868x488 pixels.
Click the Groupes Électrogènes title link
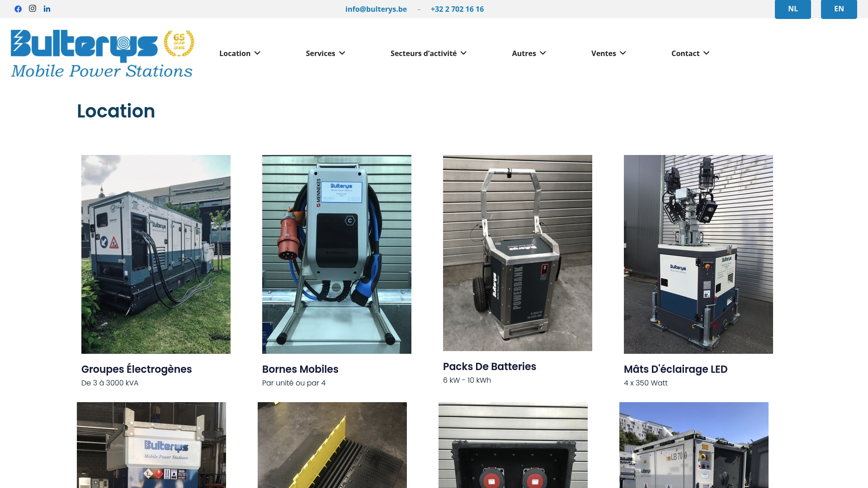137,369
